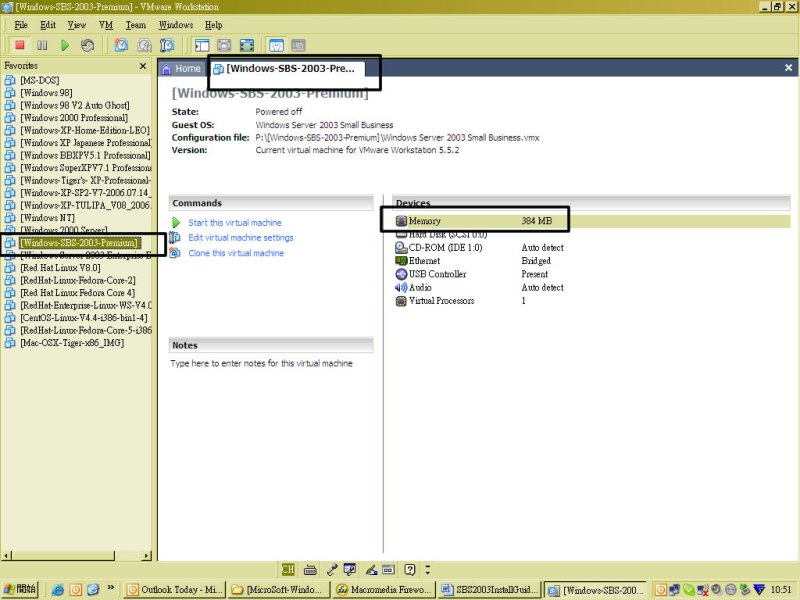This screenshot has width=800, height=600.
Task: Switch to SBS2003InstallGuid taskbar button
Action: click(x=489, y=590)
